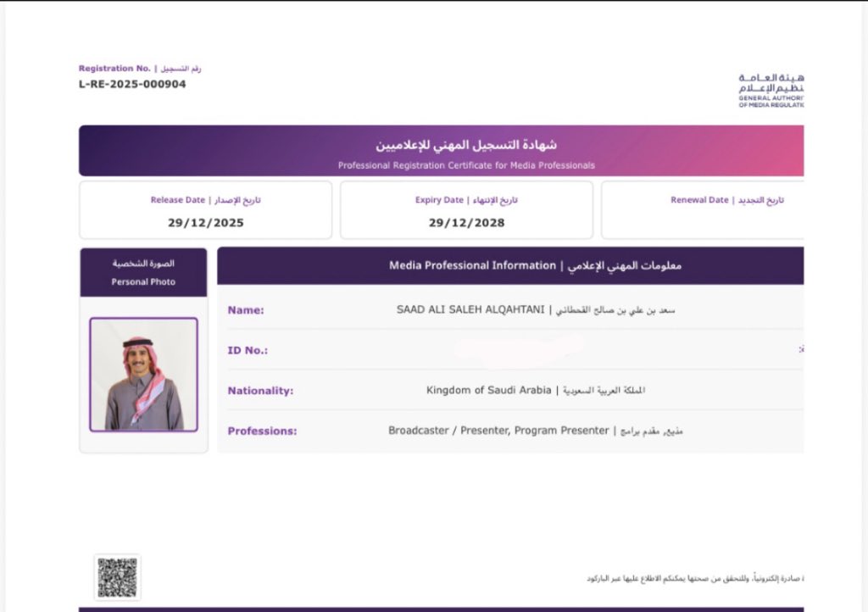
Task: Click the 'Expiry Date' label
Action: (440, 200)
